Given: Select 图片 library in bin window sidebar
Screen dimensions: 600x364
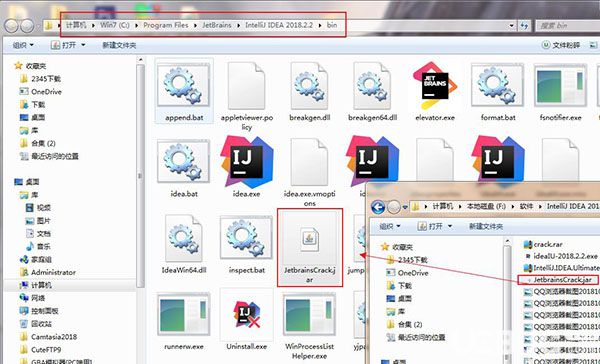Looking at the screenshot, I should pos(38,221).
